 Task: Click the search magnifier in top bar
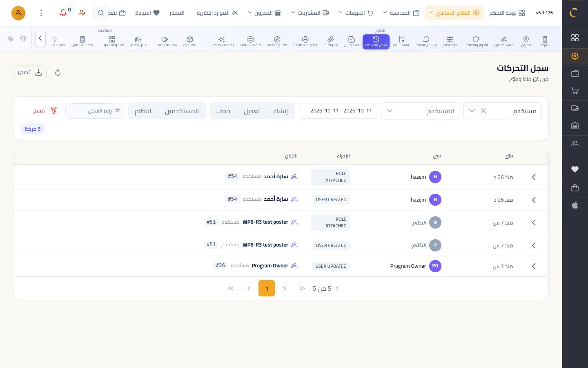101,13
